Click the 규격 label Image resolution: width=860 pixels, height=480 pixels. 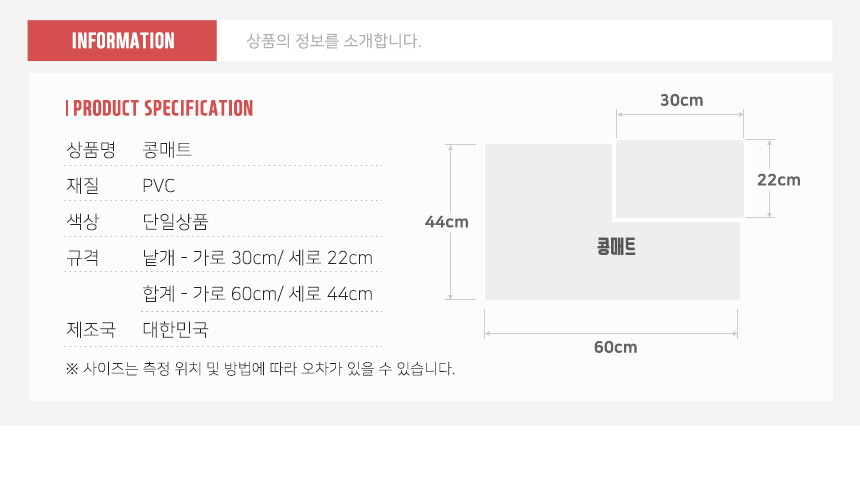[x=82, y=257]
